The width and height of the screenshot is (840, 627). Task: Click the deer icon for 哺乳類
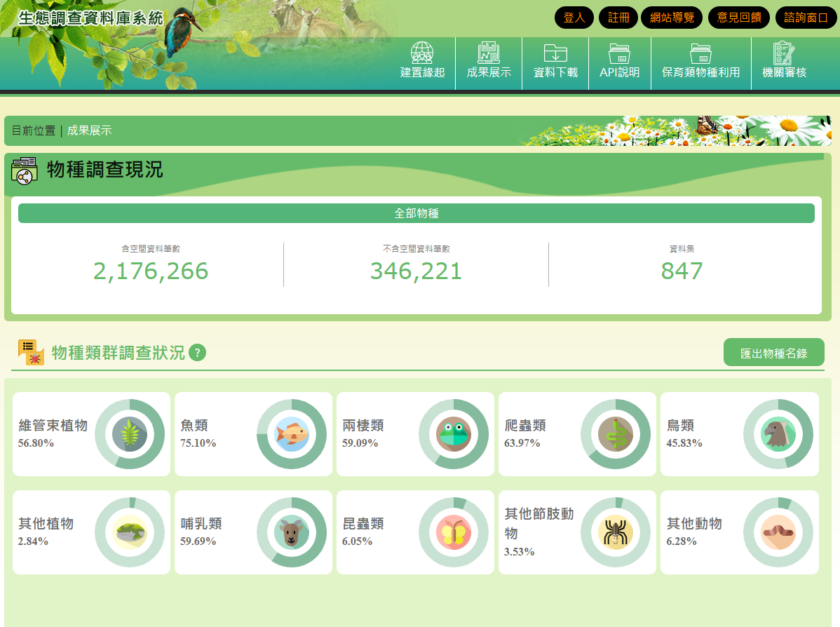coord(292,532)
